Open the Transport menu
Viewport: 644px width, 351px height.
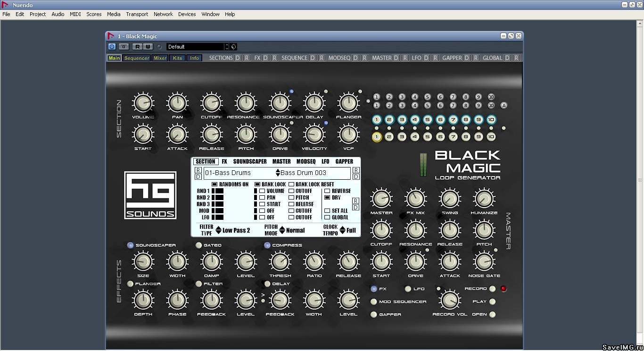pos(137,14)
